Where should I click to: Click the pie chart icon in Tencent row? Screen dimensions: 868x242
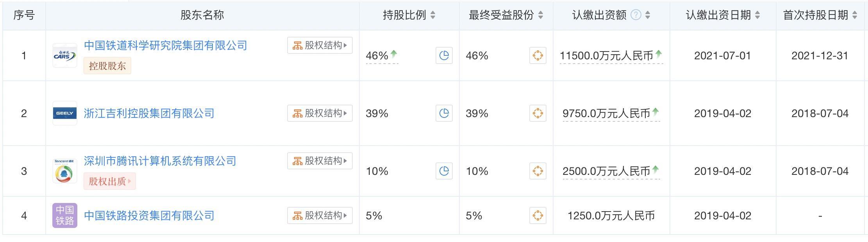click(444, 171)
